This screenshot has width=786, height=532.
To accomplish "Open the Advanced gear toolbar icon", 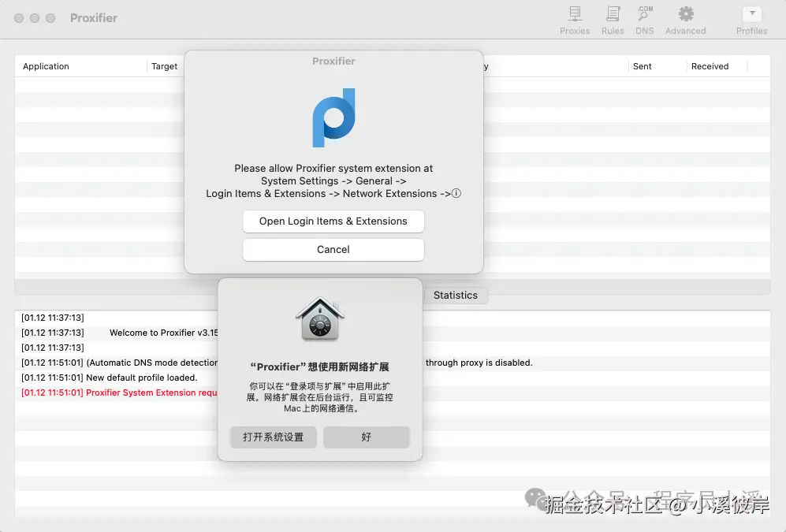I will [x=685, y=20].
